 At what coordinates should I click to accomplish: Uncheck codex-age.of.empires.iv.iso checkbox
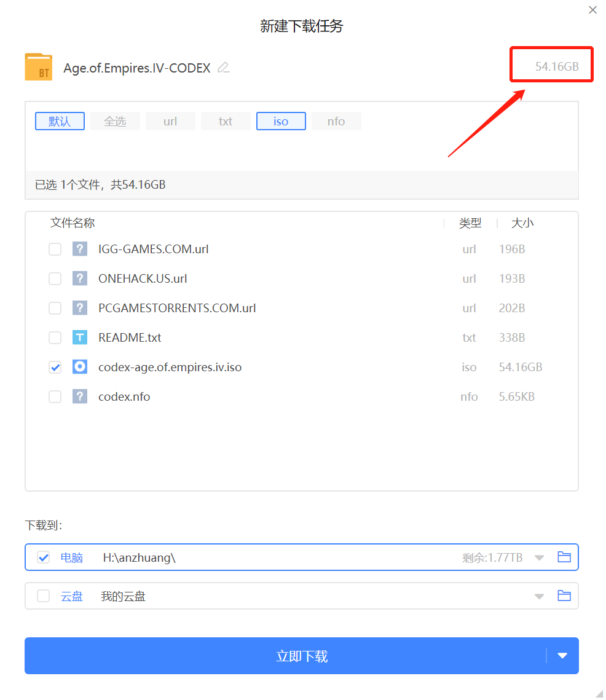coord(55,367)
